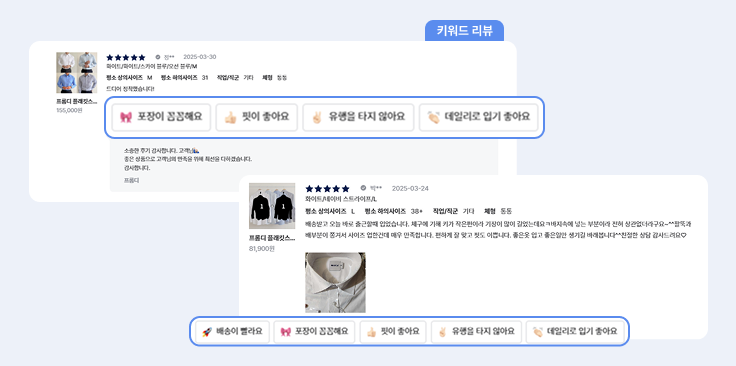Open 프롬디 플래킷스... product name above 81,900원
The height and width of the screenshot is (366, 736).
(272, 238)
